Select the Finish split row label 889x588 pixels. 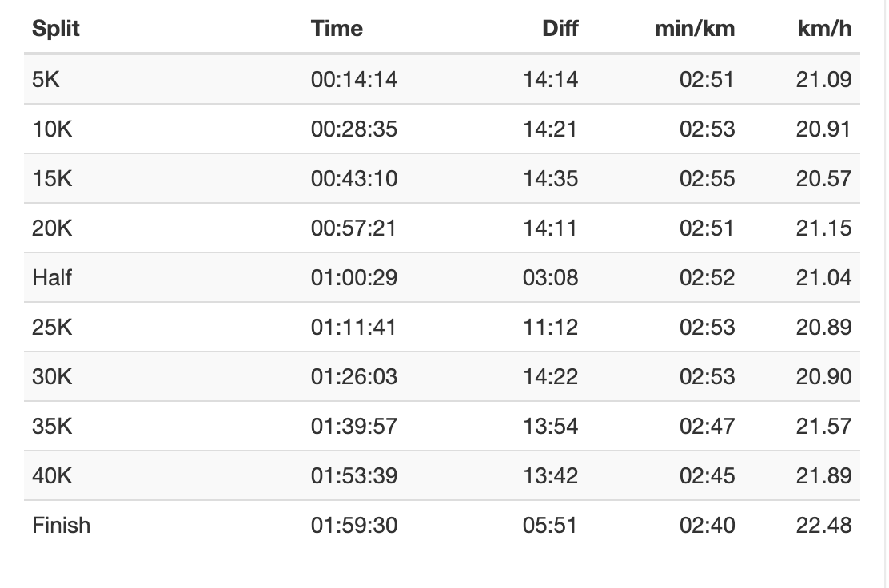tap(62, 525)
